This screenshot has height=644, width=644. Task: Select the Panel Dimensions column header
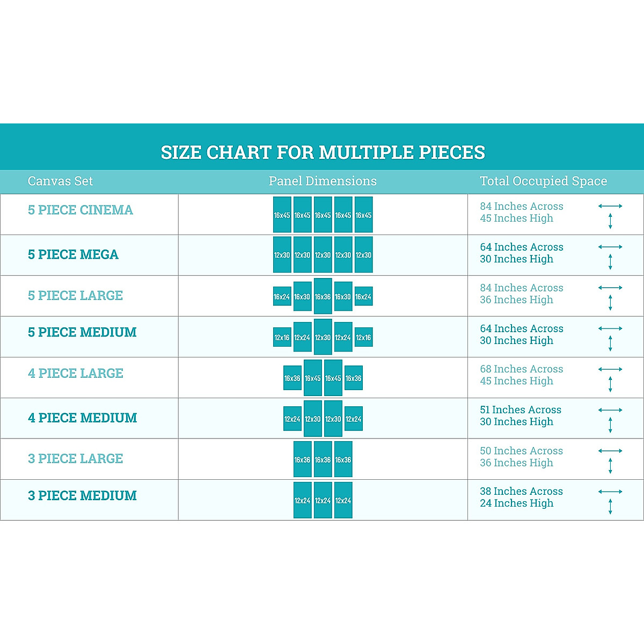tap(323, 181)
